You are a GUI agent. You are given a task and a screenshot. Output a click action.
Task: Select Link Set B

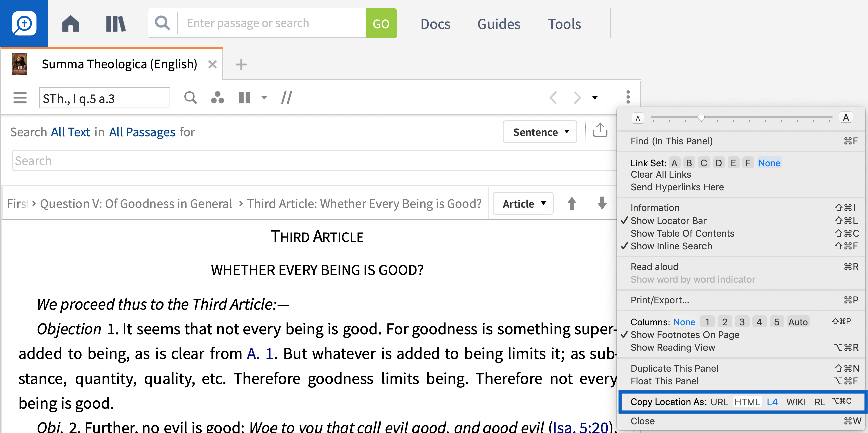pos(689,163)
